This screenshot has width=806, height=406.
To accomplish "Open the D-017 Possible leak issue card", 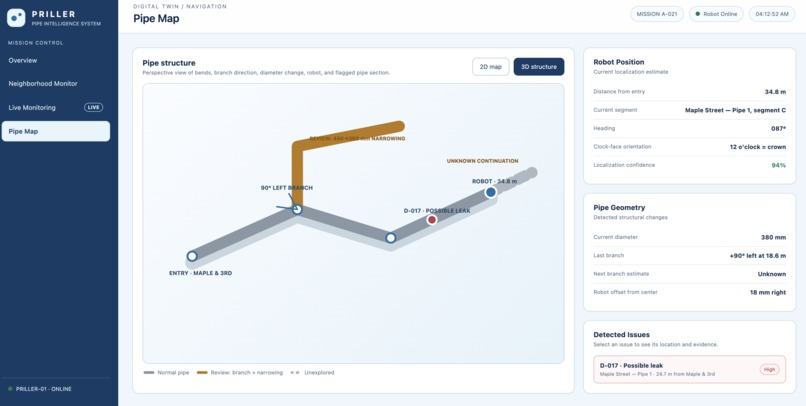I will (689, 370).
